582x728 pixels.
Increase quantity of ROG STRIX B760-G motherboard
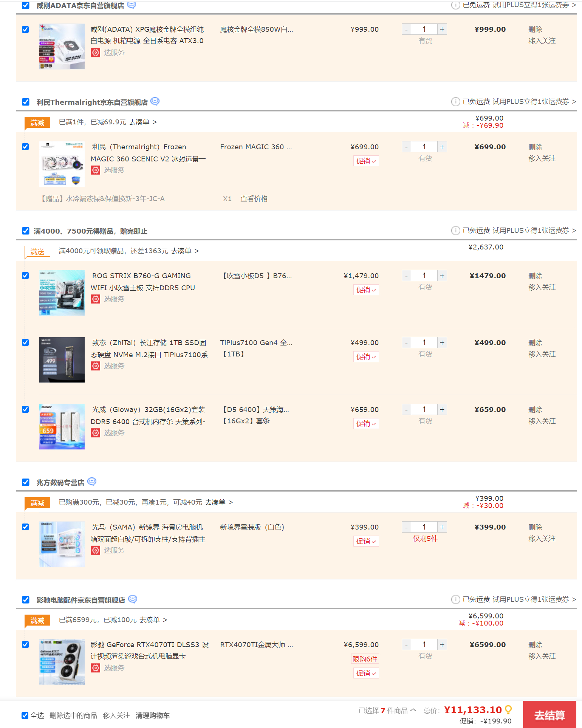[442, 276]
